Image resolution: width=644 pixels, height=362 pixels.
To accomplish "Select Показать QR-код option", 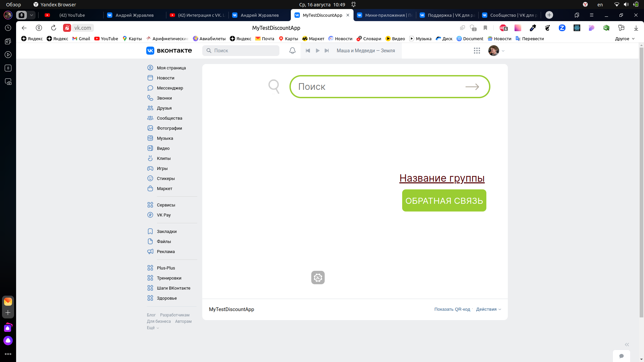I will 452,309.
